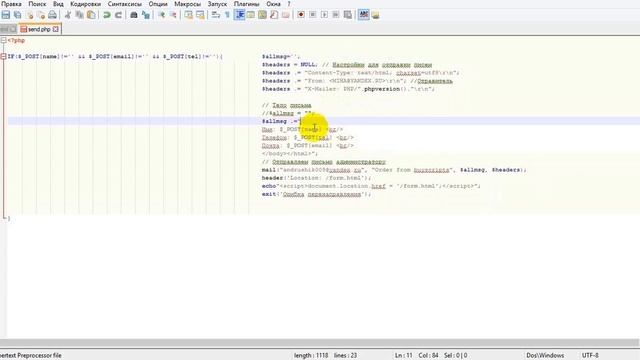Toggle the highlighted Indent Guide button
The image size is (640, 360).
(240, 15)
